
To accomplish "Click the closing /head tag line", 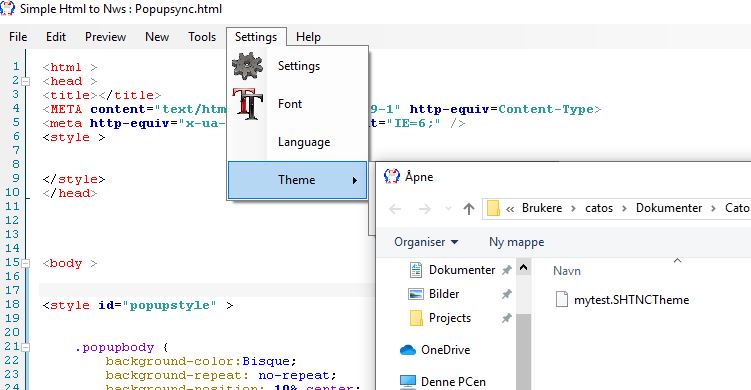I will pyautogui.click(x=70, y=193).
